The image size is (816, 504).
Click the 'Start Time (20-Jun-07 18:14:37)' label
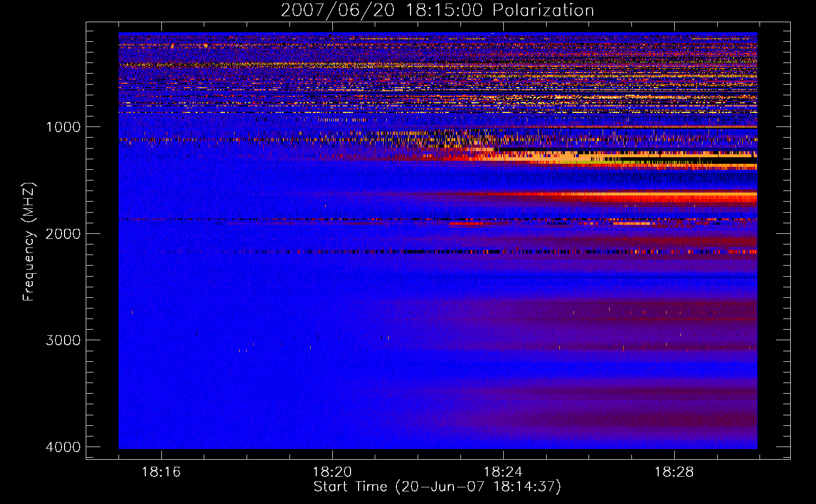point(437,486)
